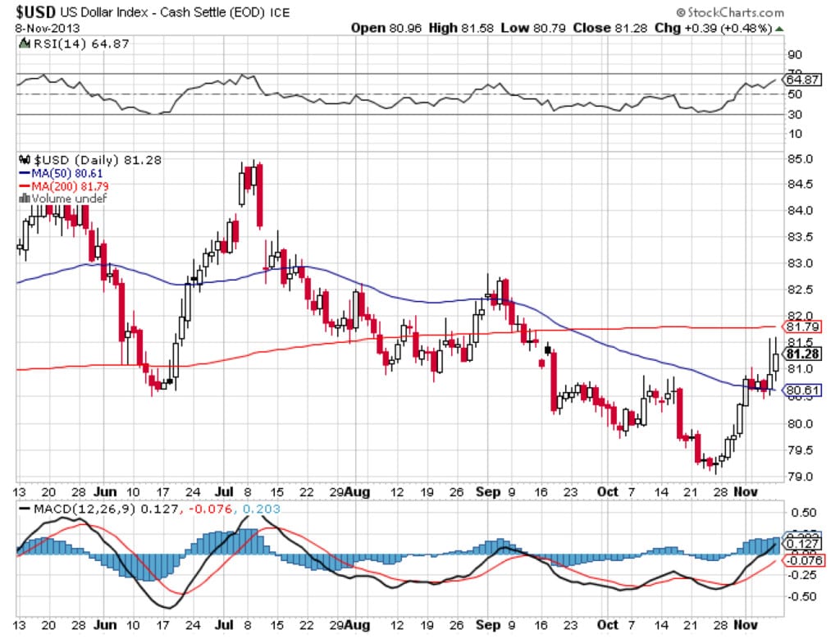Click the Chg +0.39 (+0.48%) value

pos(713,28)
